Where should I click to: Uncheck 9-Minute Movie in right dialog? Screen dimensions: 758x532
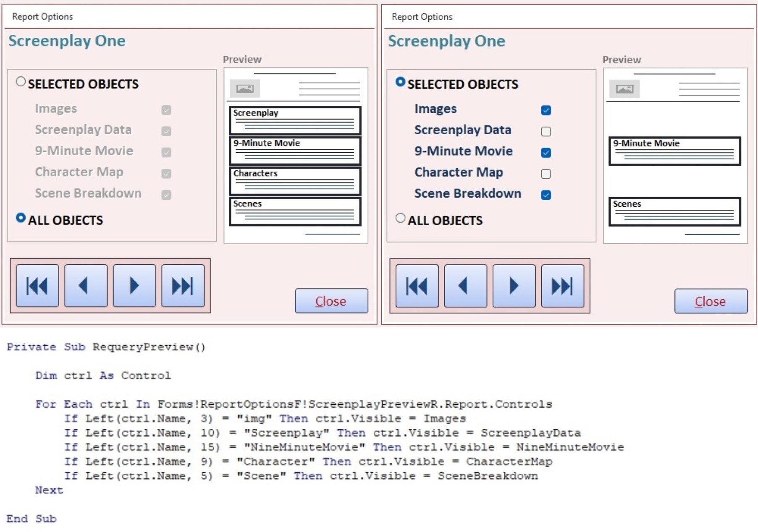[x=546, y=152]
